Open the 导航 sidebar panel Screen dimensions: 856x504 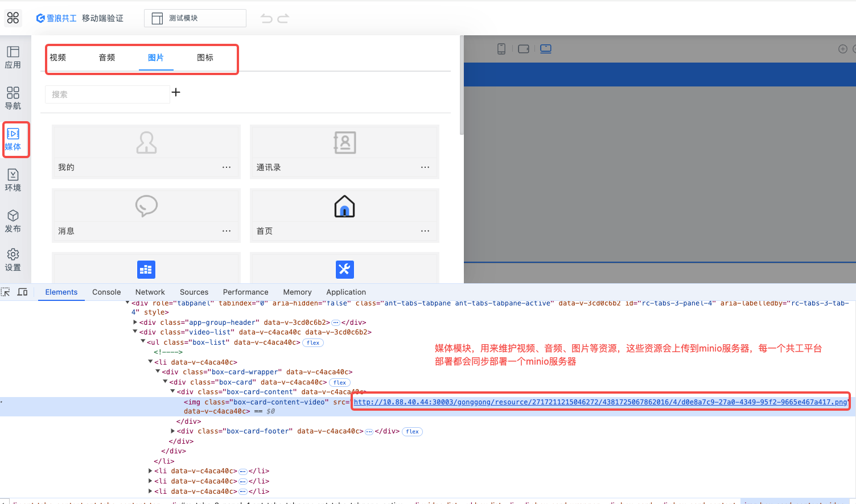[13, 98]
